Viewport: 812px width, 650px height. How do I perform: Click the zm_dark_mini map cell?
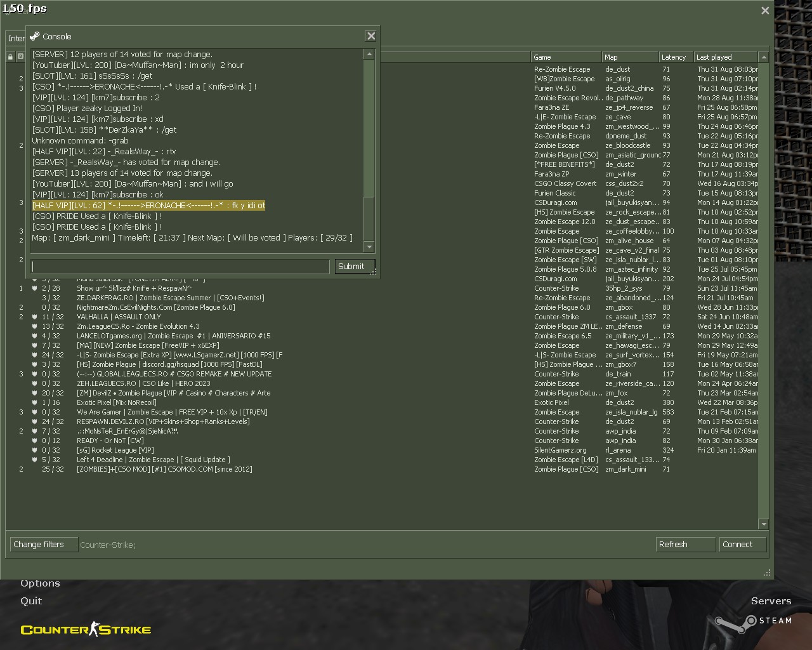pyautogui.click(x=625, y=469)
